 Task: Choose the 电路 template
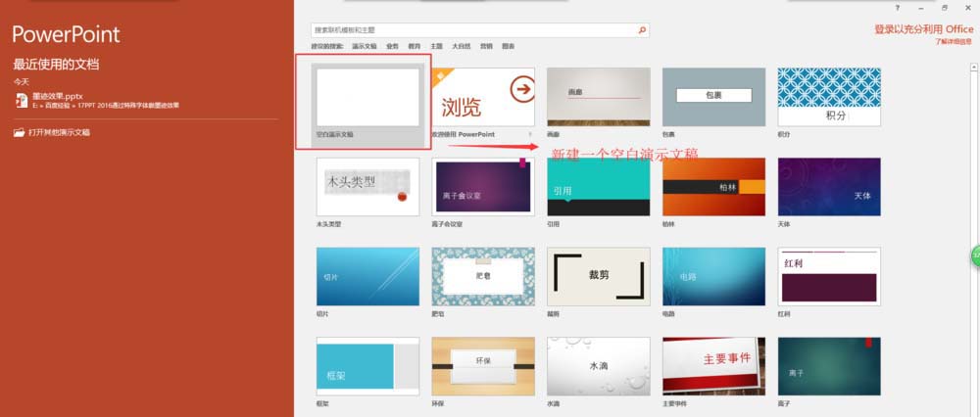[x=713, y=277]
